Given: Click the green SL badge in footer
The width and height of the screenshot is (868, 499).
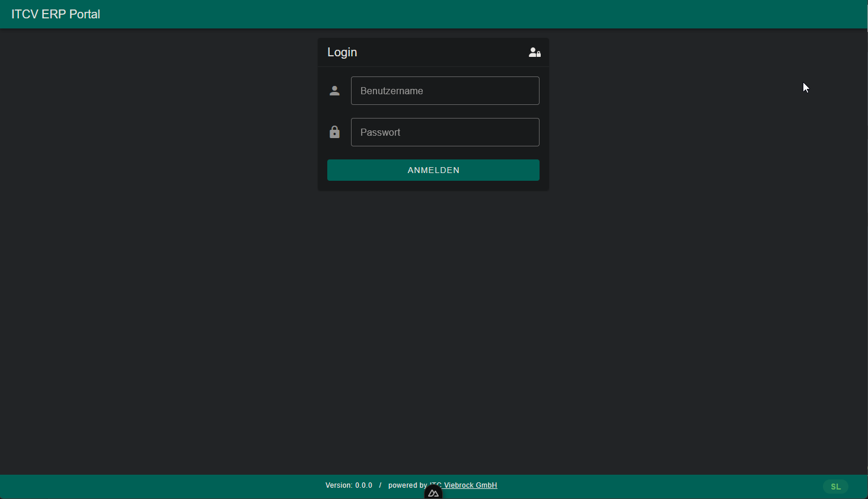Looking at the screenshot, I should click(x=835, y=487).
